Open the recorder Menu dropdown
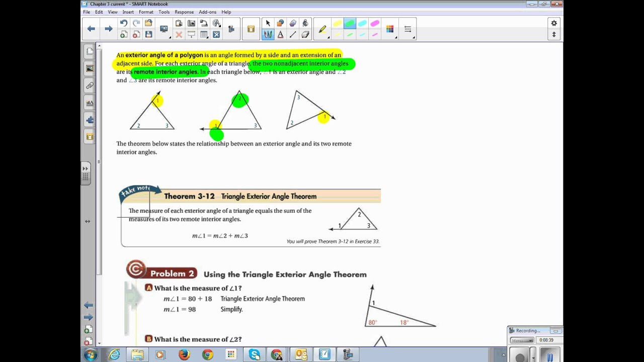This screenshot has width=644, height=362. point(521,340)
